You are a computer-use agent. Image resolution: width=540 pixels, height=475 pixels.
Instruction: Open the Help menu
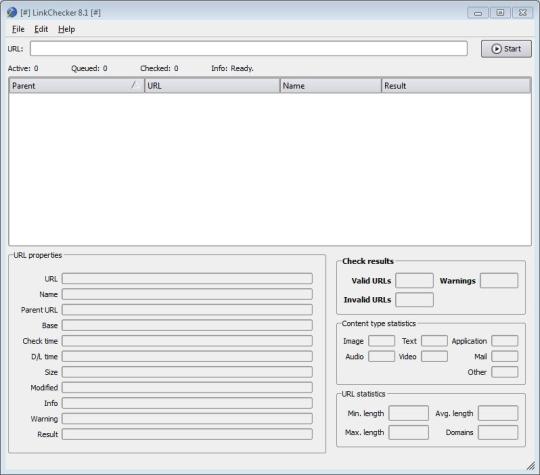pyautogui.click(x=66, y=29)
